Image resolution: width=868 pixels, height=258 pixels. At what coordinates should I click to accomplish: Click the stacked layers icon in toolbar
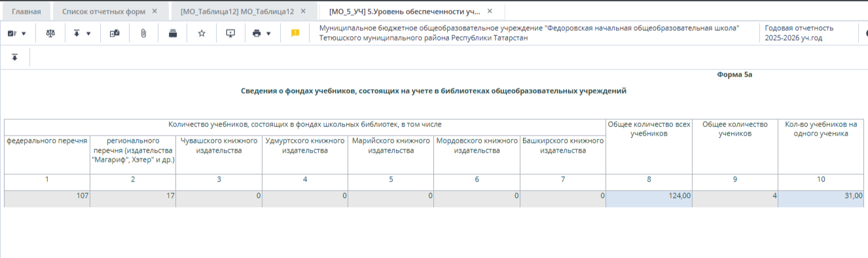[x=173, y=33]
